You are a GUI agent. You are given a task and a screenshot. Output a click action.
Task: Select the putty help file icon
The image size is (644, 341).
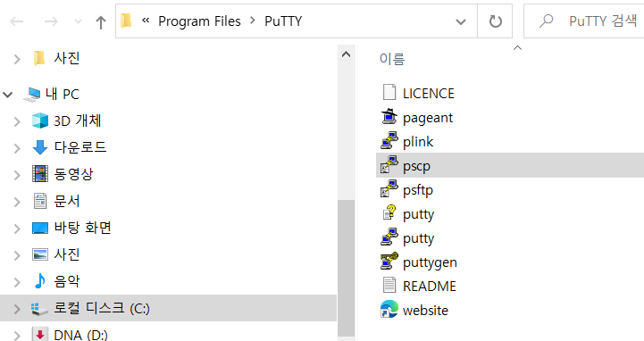(x=389, y=213)
